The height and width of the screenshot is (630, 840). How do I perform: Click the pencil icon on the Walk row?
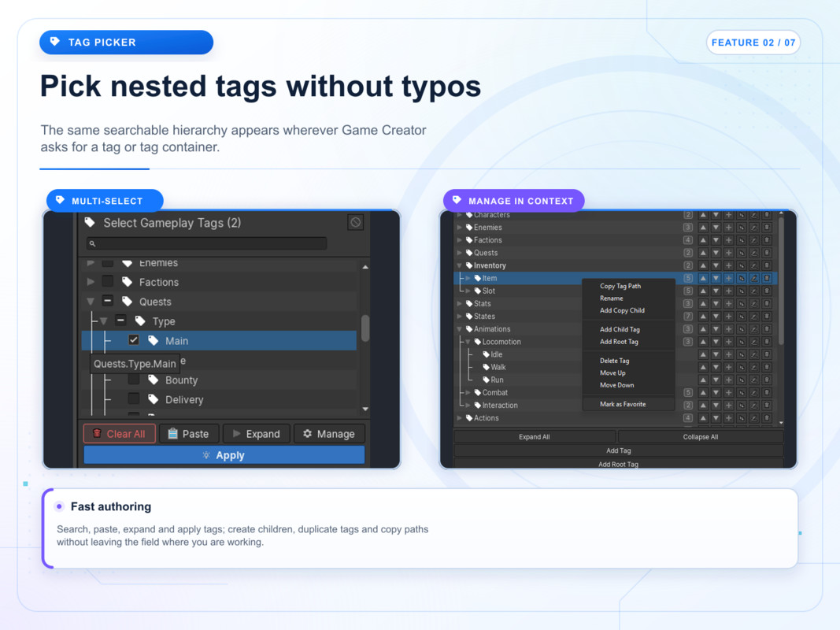pyautogui.click(x=753, y=367)
